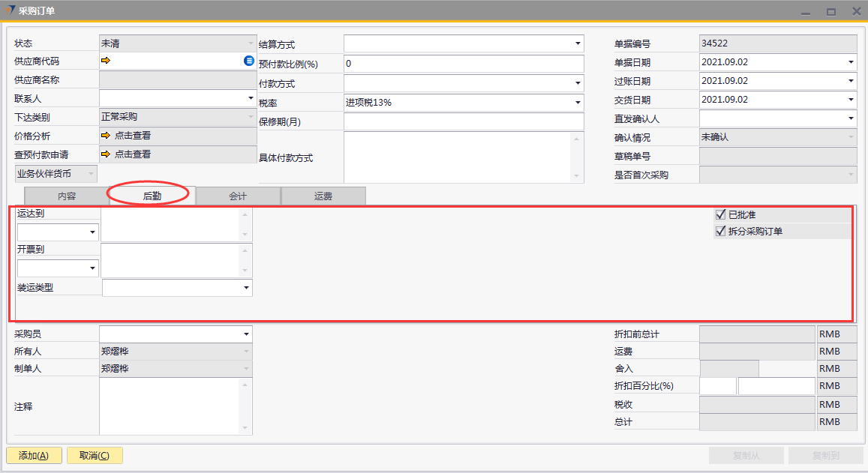Open the 运费 tab
The image size is (868, 473).
pyautogui.click(x=323, y=196)
